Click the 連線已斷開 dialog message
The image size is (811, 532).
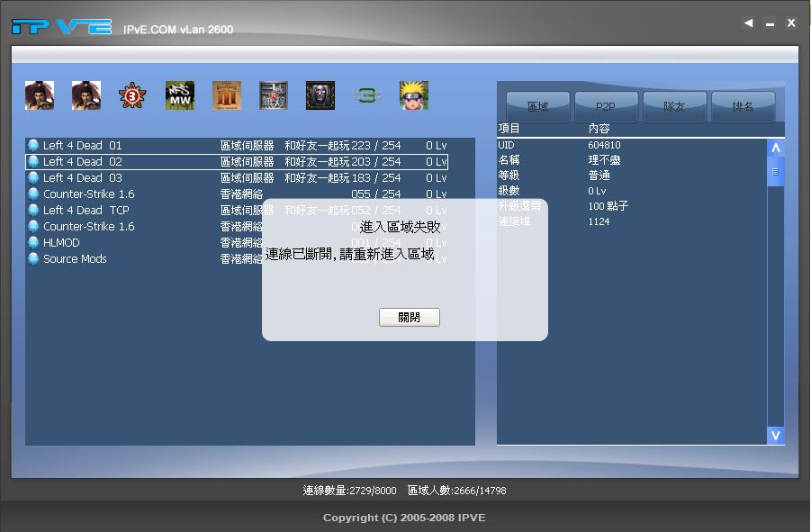(349, 254)
